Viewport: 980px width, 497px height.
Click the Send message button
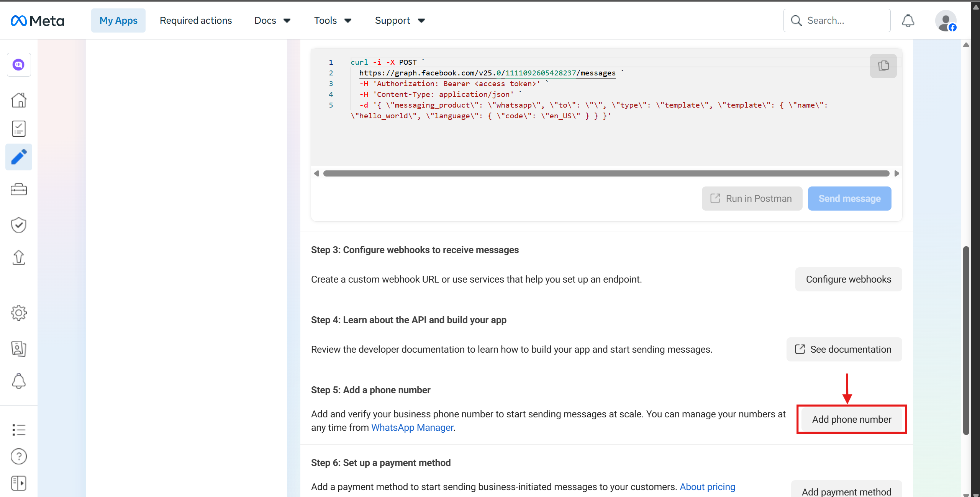click(x=850, y=198)
